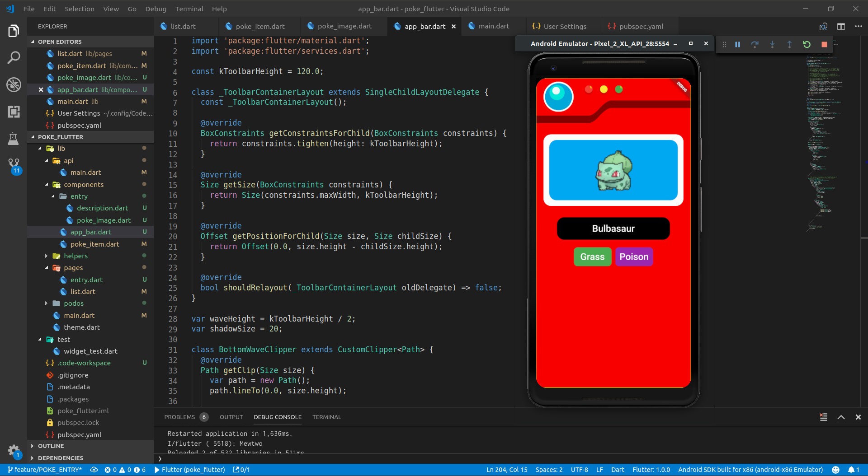The height and width of the screenshot is (476, 868).
Task: Switch to the OUTPUT panel tab
Action: click(x=231, y=417)
